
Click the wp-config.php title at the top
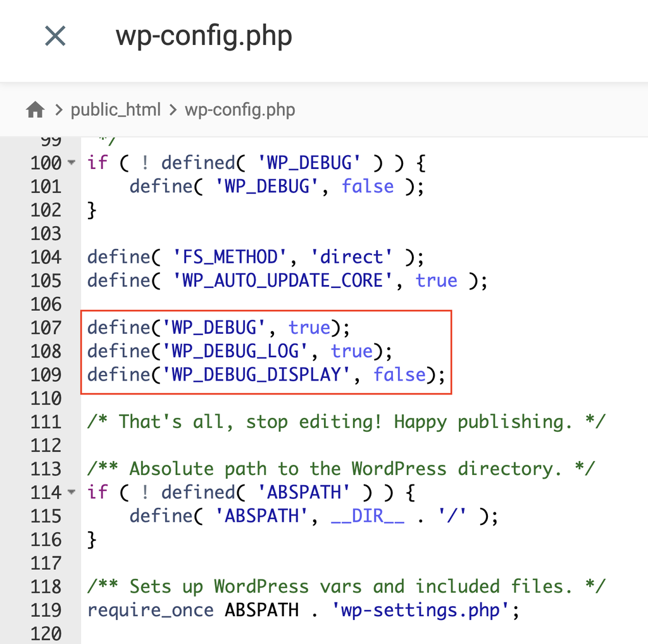[x=204, y=36]
